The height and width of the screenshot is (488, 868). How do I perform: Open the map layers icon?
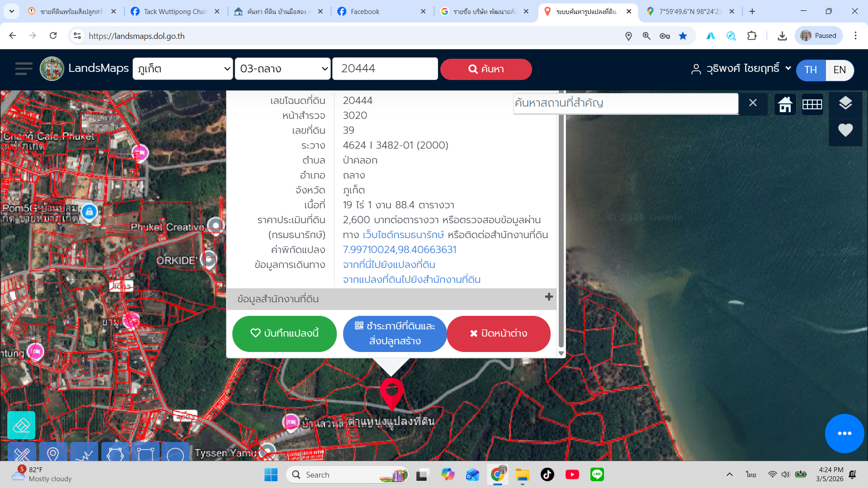coord(845,103)
